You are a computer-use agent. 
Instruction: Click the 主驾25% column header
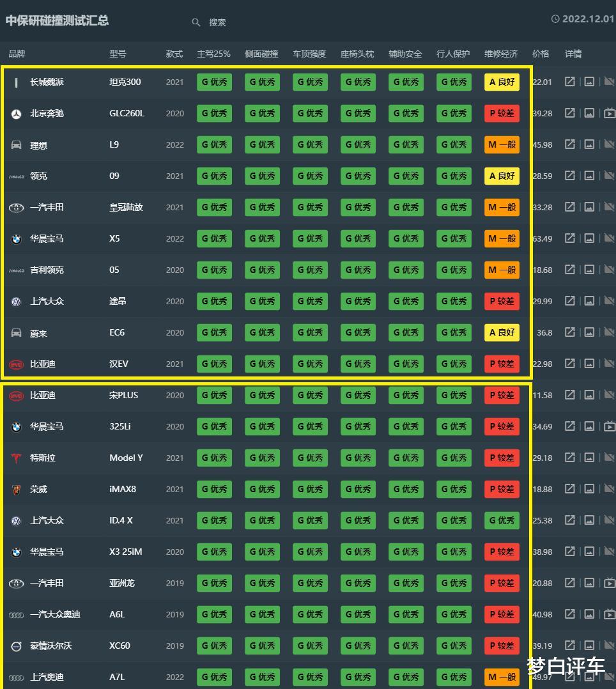click(213, 54)
